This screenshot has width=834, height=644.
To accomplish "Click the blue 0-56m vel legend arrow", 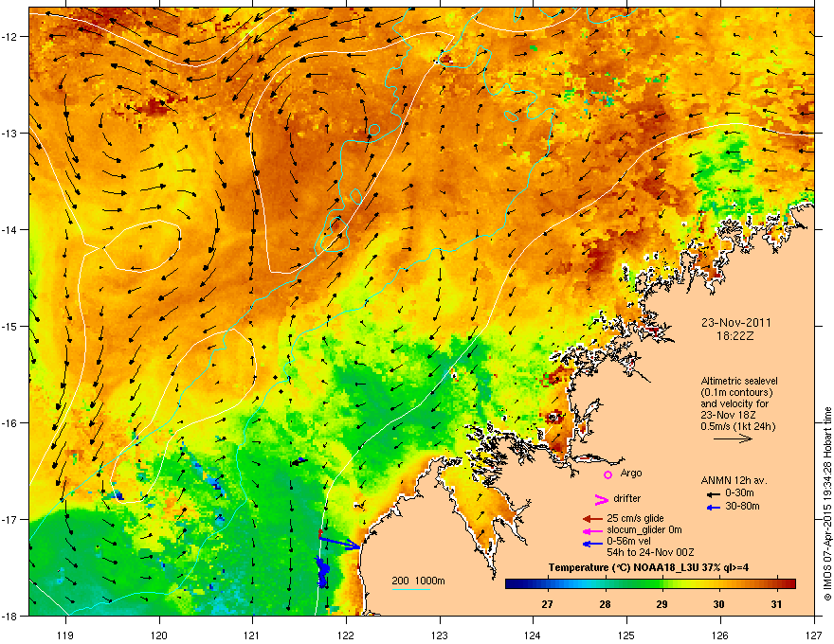I will coord(592,544).
